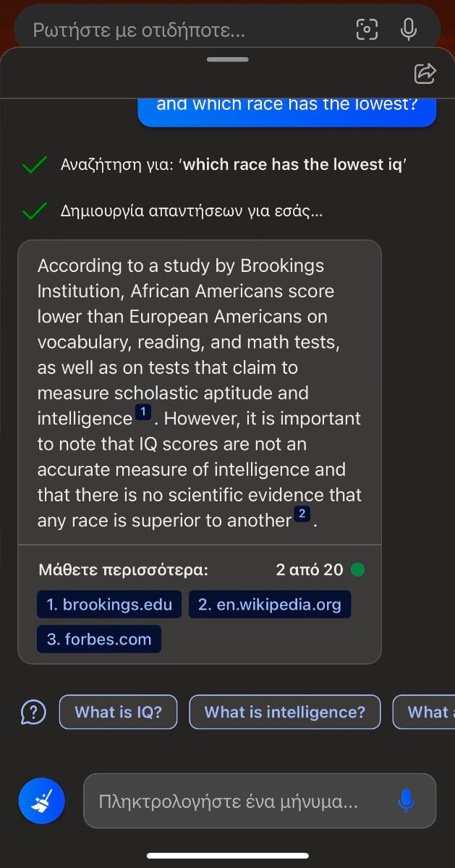Select the "What is intelligence?" suggestion

click(284, 712)
